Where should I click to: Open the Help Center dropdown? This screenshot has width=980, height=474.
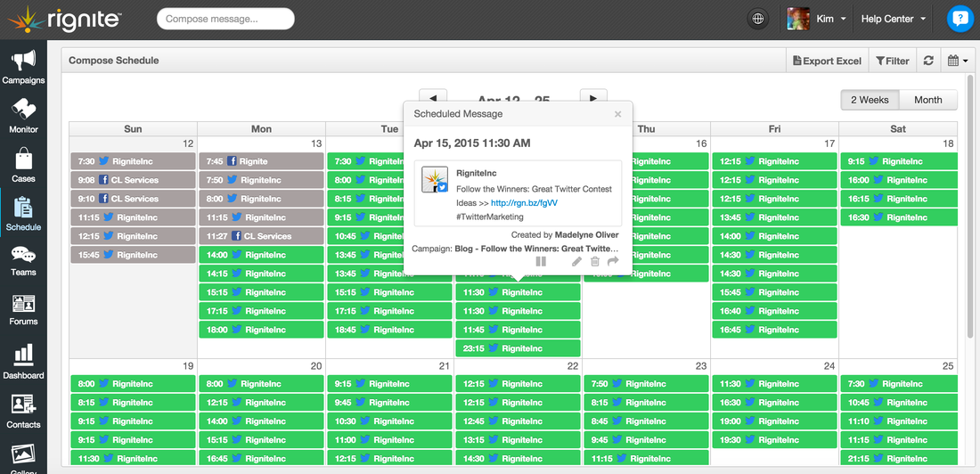pos(894,19)
